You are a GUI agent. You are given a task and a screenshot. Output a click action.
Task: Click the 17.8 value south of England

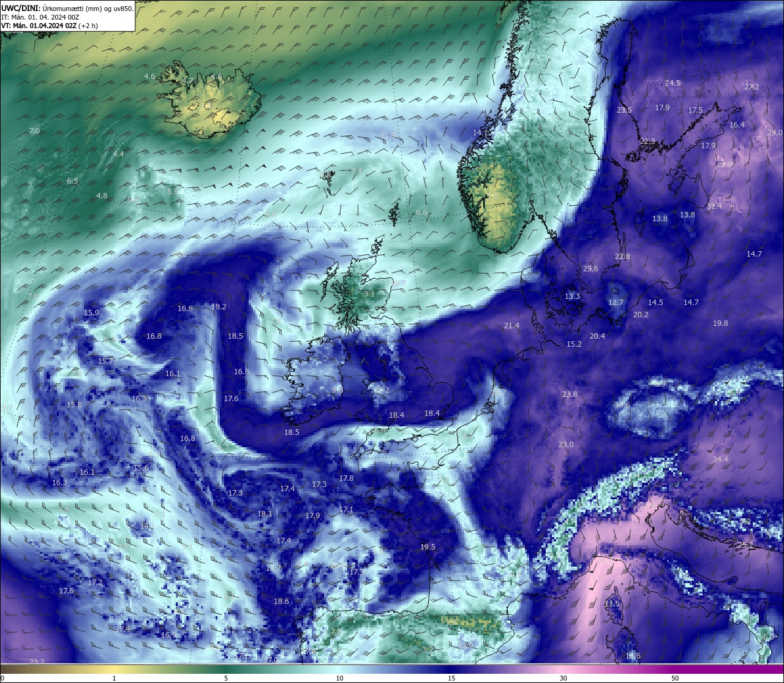[x=346, y=478]
